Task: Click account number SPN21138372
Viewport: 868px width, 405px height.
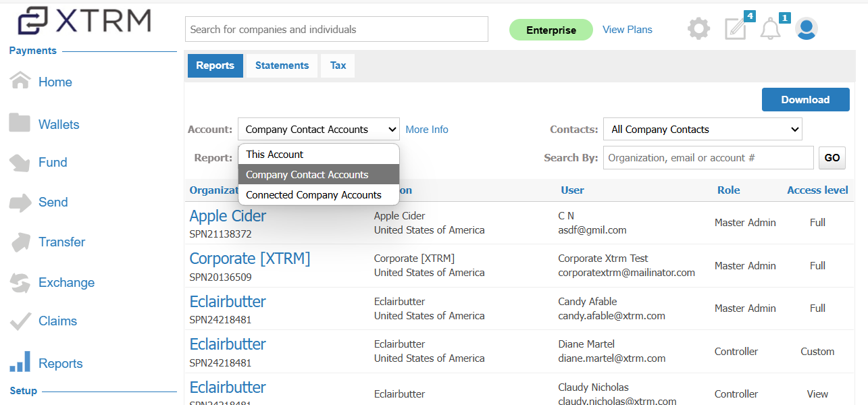Action: 220,234
